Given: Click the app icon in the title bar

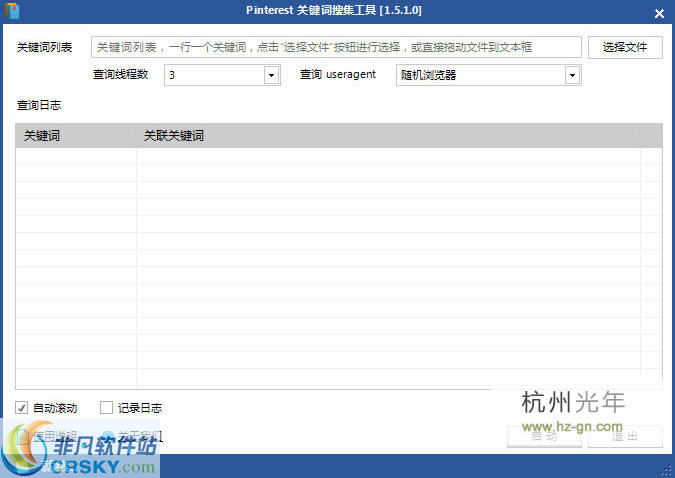Looking at the screenshot, I should pyautogui.click(x=12, y=11).
